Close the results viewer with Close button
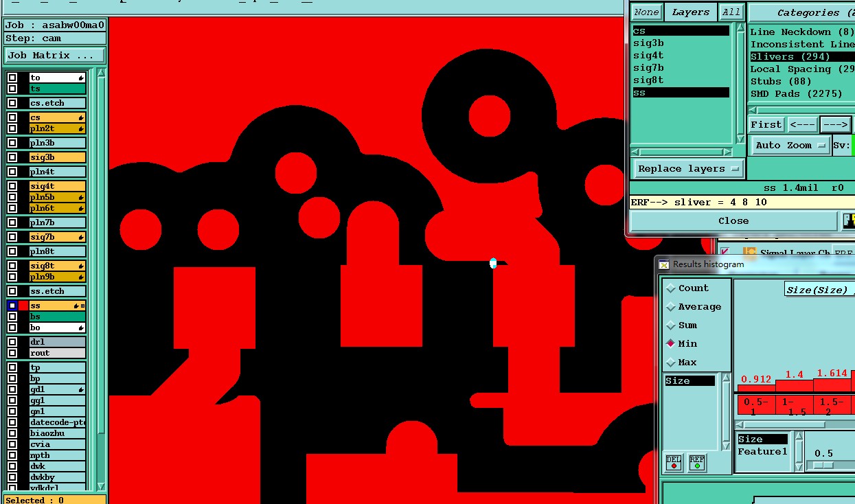 [733, 221]
